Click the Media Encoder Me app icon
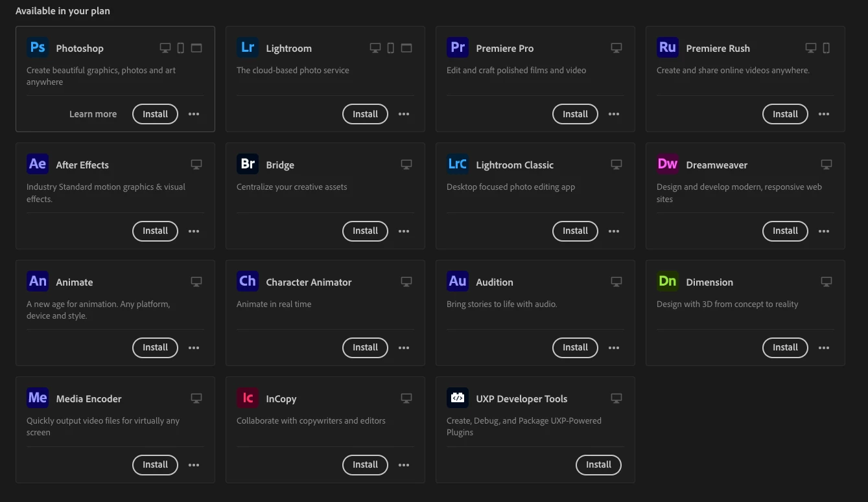Screen dimensions: 868x502 click(38, 398)
